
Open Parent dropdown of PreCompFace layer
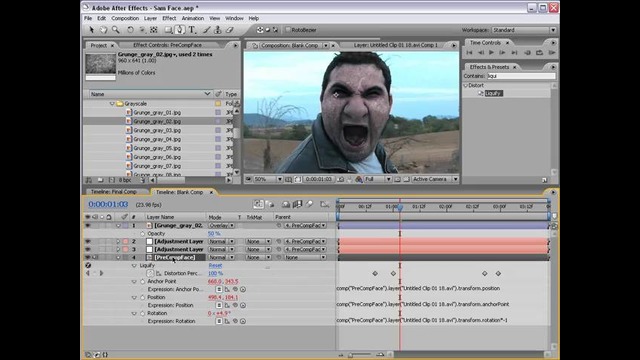(305, 258)
